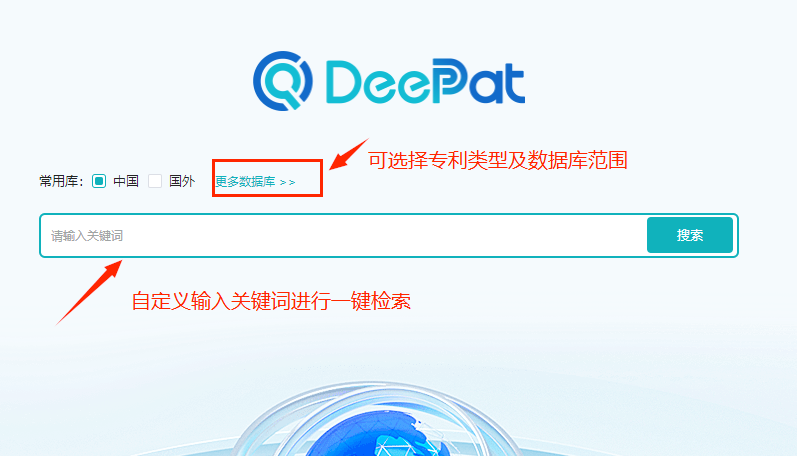Toggle 国外 by clicking its text label
Screen dimensions: 797x456
[x=182, y=181]
